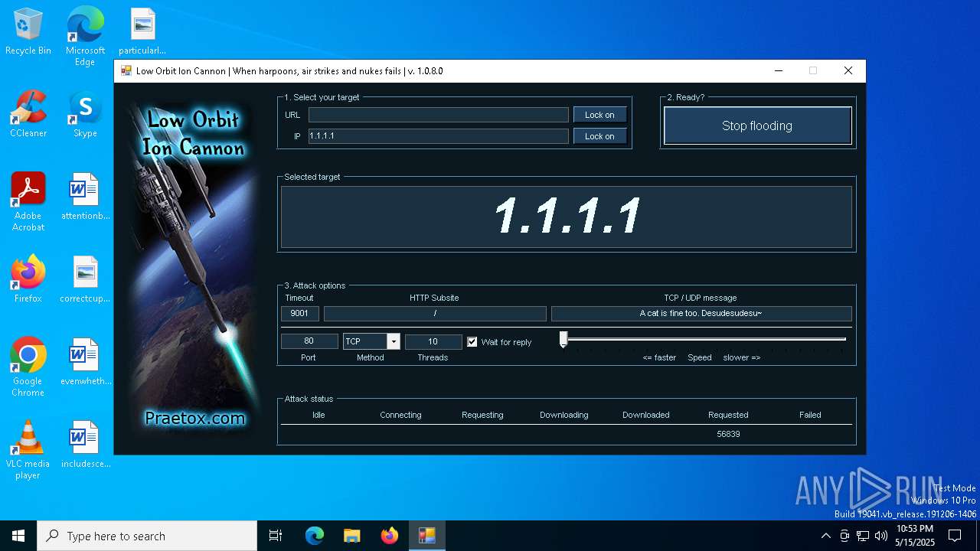Open Edge from the taskbar

(315, 536)
